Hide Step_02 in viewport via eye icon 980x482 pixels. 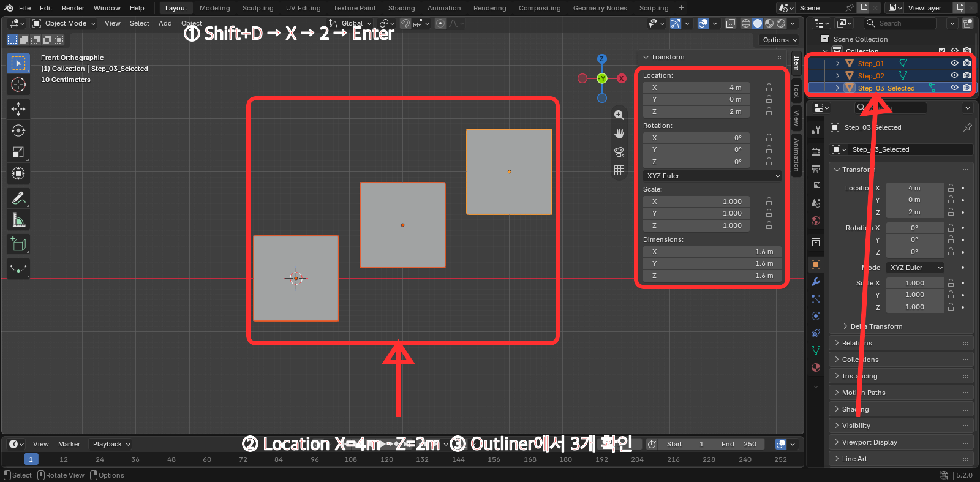tap(954, 75)
